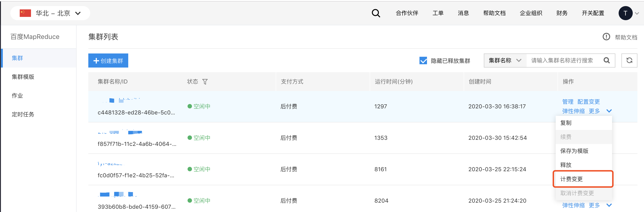Click the 支付方式 column header

tap(292, 82)
